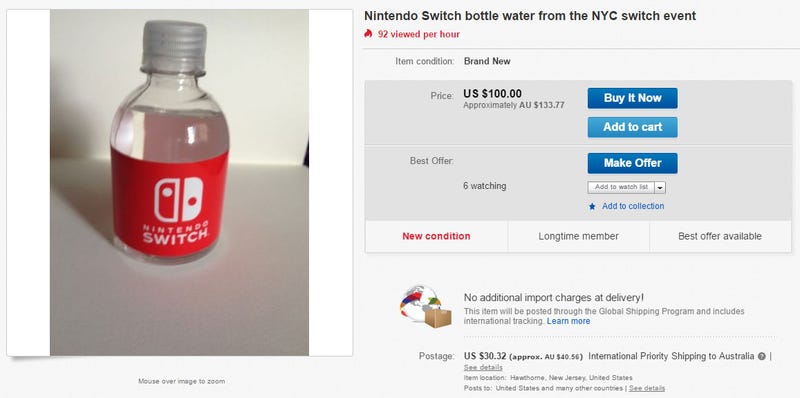Click the Add to watch list button
Image resolution: width=800 pixels, height=398 pixels.
(621, 187)
